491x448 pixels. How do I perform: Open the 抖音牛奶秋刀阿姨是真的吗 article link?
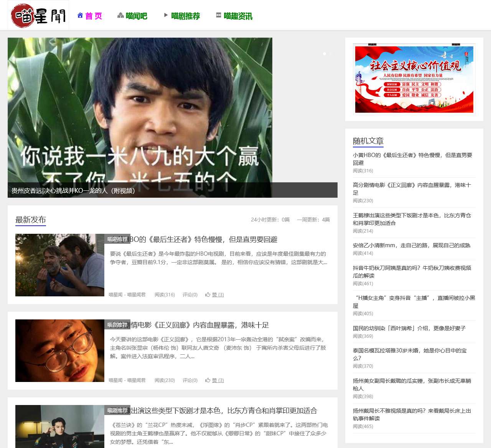[x=412, y=272]
